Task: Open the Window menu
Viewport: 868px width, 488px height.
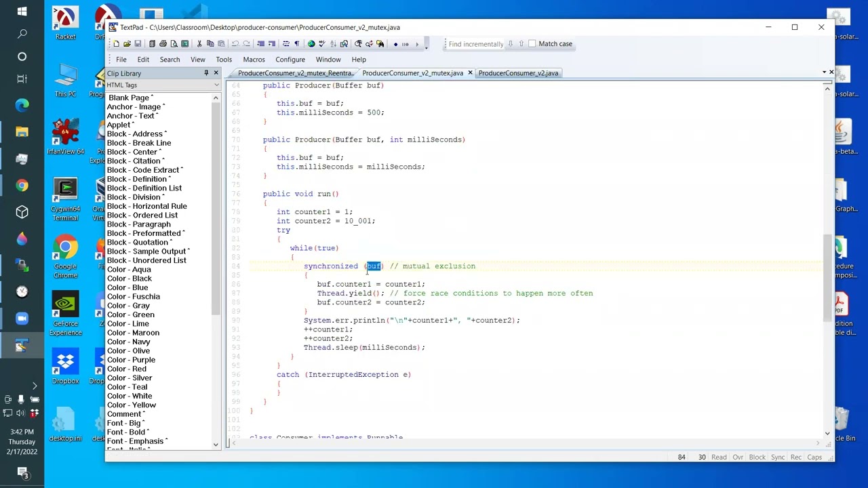Action: tap(328, 60)
